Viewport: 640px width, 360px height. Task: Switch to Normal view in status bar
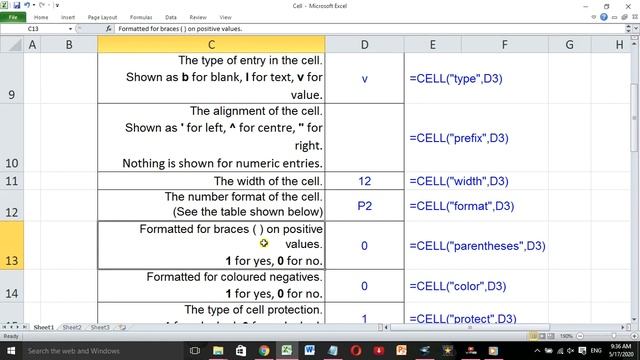(x=533, y=336)
